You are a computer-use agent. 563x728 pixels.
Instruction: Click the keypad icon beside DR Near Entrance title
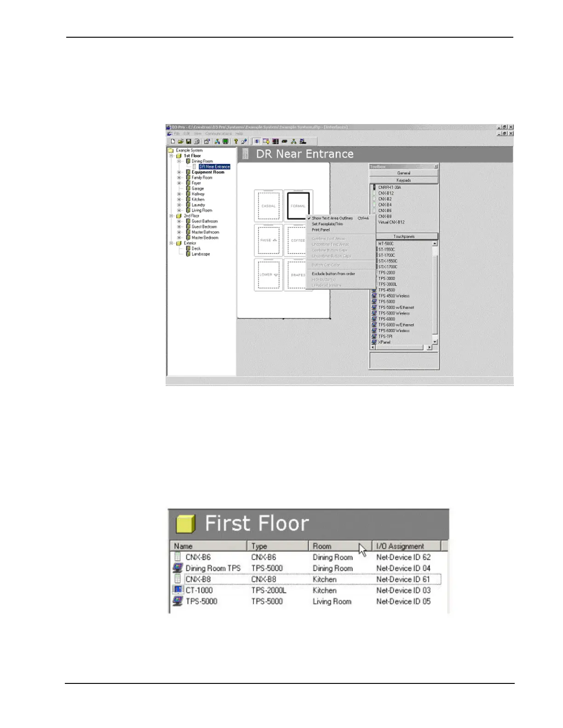pyautogui.click(x=246, y=154)
